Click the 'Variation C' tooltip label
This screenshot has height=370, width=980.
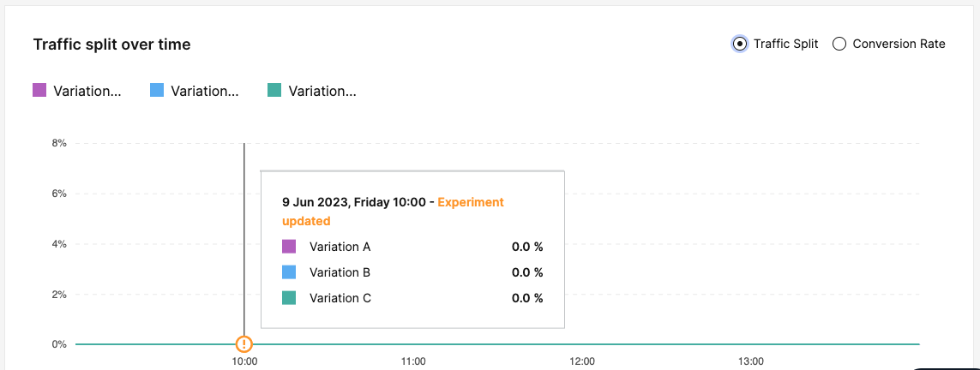pos(340,297)
